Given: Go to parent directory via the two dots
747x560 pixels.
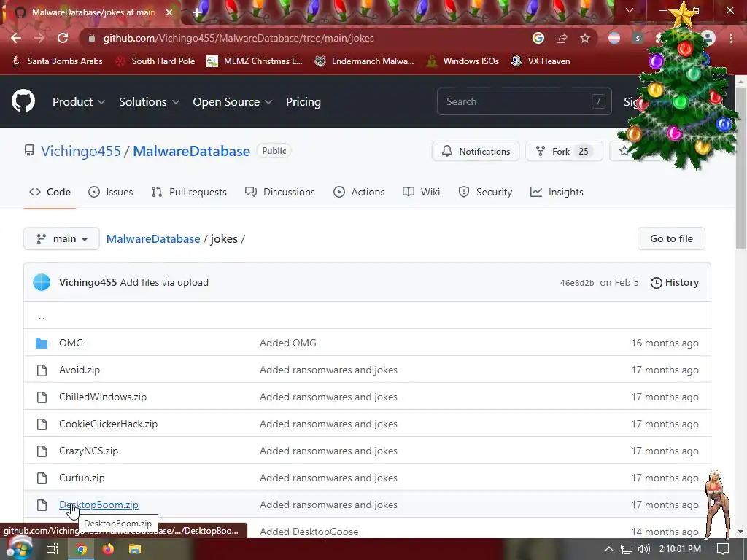Looking at the screenshot, I should pyautogui.click(x=42, y=316).
